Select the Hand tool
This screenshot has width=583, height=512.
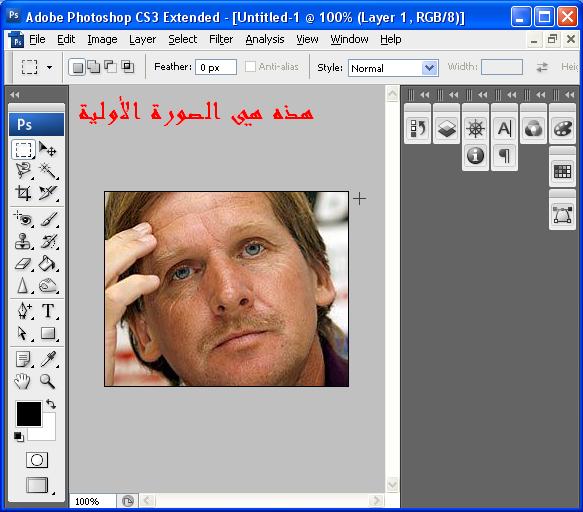point(23,381)
